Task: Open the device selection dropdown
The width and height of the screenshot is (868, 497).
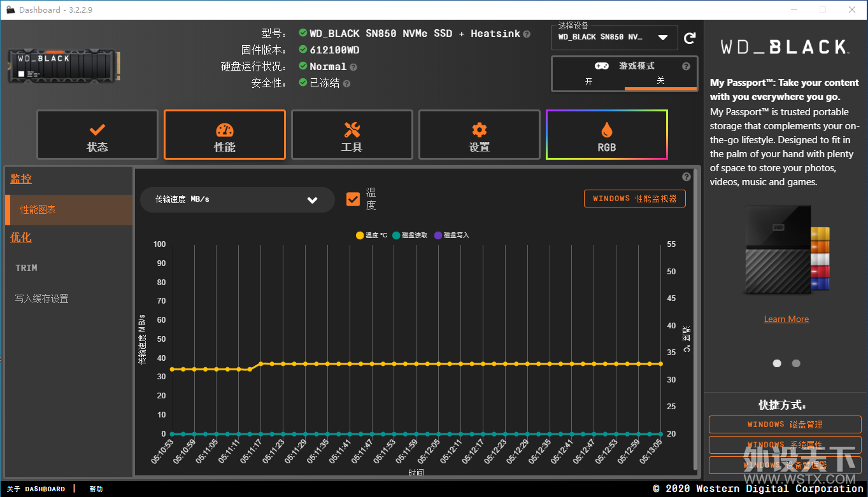Action: pyautogui.click(x=614, y=37)
